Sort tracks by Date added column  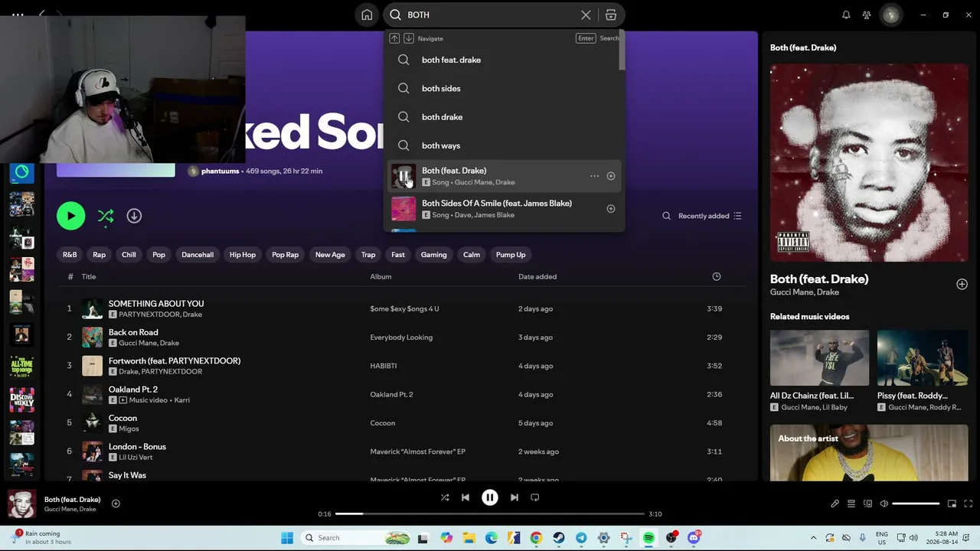point(537,276)
